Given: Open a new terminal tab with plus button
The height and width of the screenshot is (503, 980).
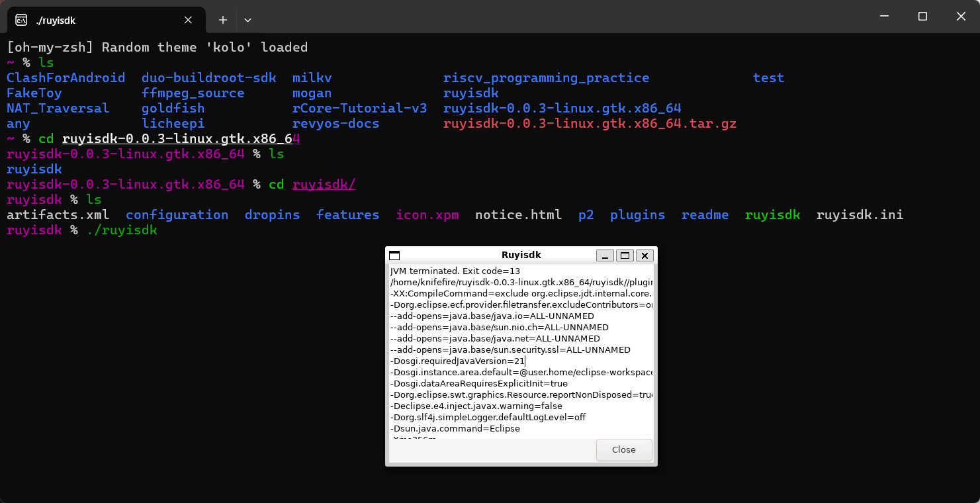Looking at the screenshot, I should pos(223,20).
